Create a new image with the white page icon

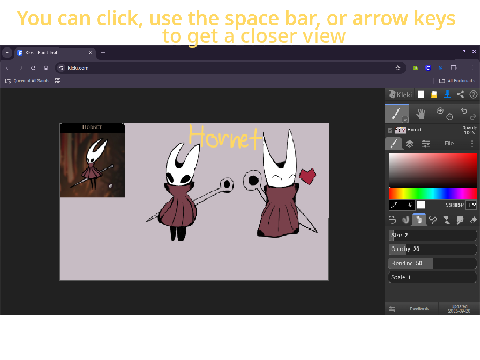point(421,95)
